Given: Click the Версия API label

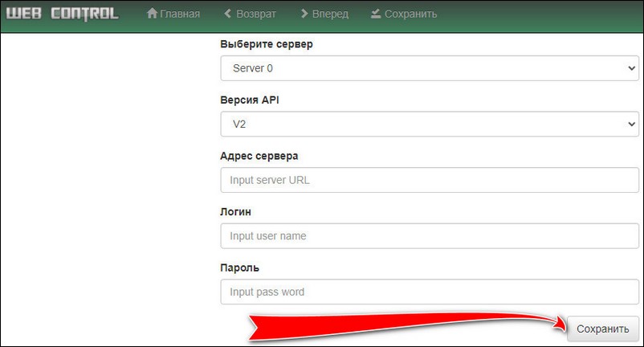Looking at the screenshot, I should point(249,100).
